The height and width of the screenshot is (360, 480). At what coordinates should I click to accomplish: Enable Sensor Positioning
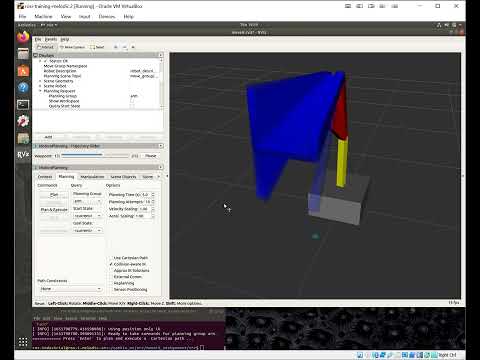111,289
